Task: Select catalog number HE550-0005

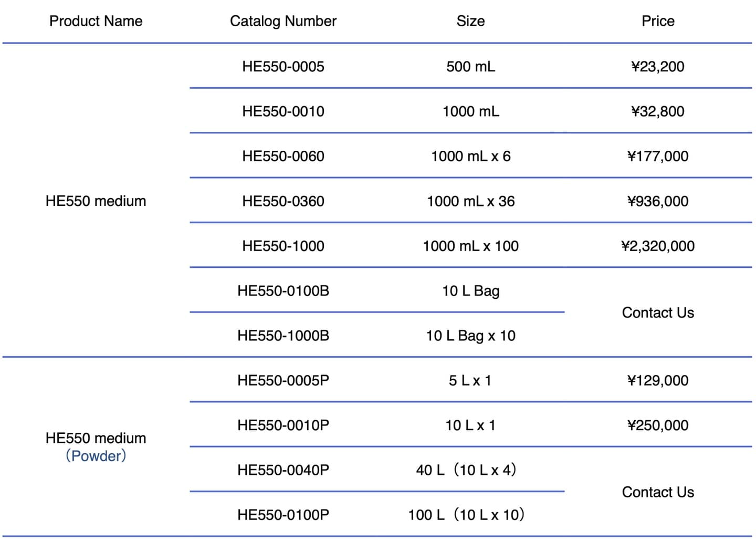Action: click(283, 67)
